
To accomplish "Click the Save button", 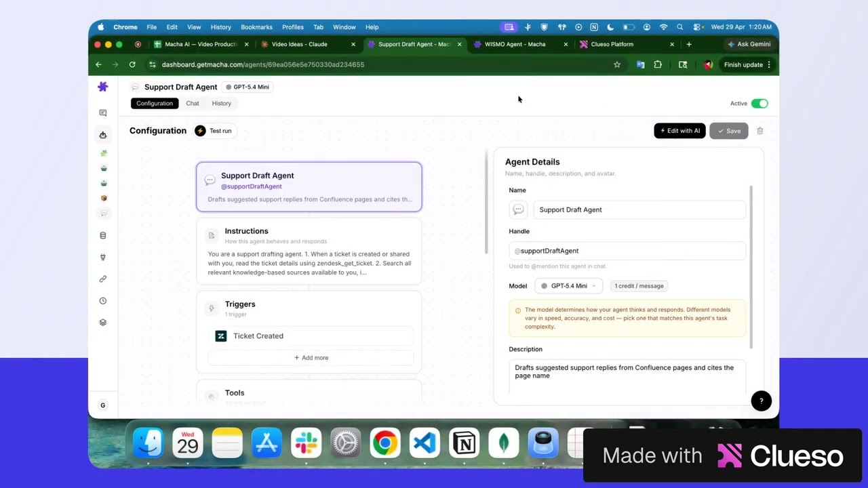I will (x=728, y=131).
